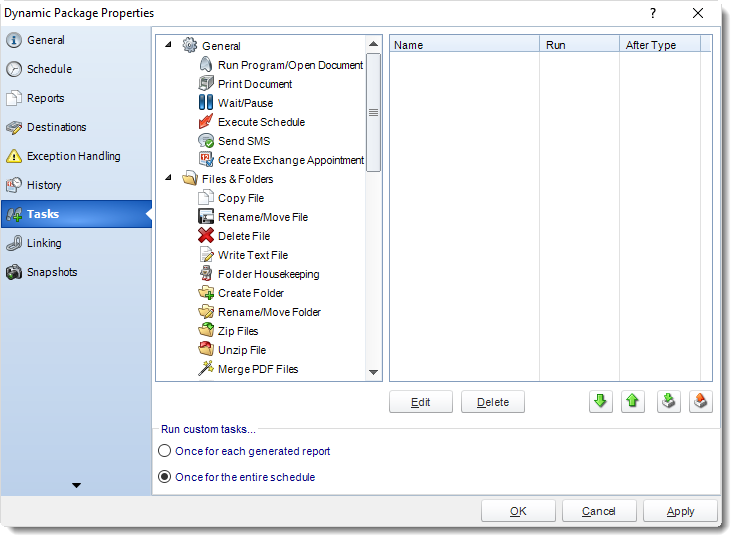Click the Copy File page icon
This screenshot has height=542, width=737.
point(206,198)
